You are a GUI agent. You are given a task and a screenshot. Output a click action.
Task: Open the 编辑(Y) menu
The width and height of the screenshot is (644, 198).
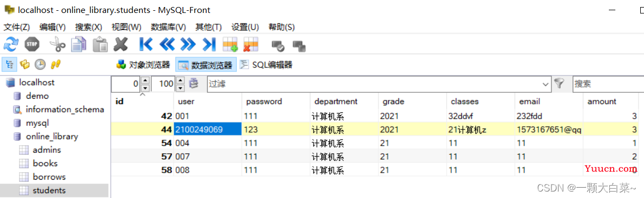52,27
